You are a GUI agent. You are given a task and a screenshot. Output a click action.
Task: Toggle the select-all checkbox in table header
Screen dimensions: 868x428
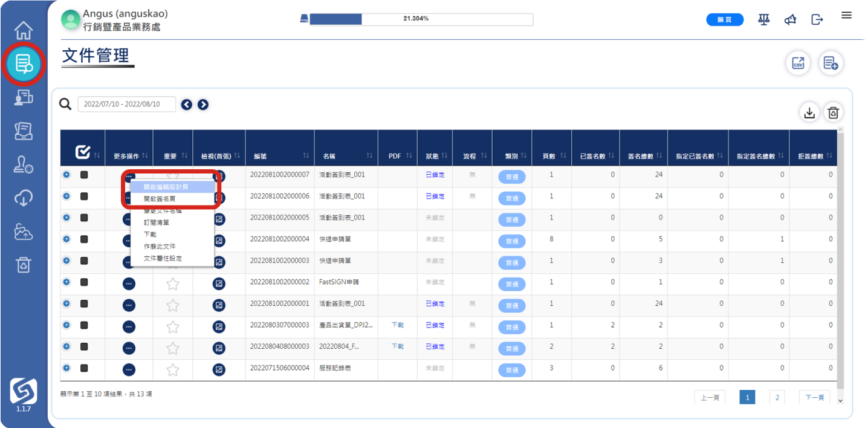(x=83, y=152)
